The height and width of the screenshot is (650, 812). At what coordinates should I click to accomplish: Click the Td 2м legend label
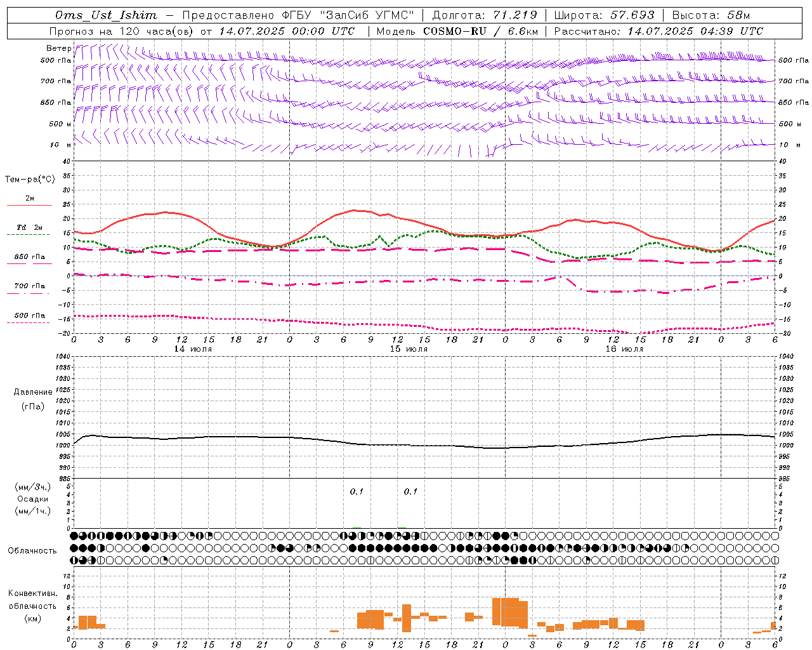pos(29,227)
